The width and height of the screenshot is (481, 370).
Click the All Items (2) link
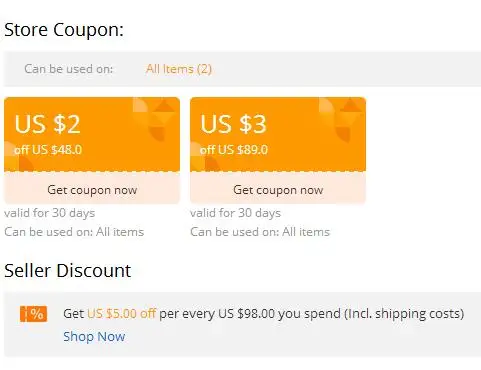pos(179,69)
